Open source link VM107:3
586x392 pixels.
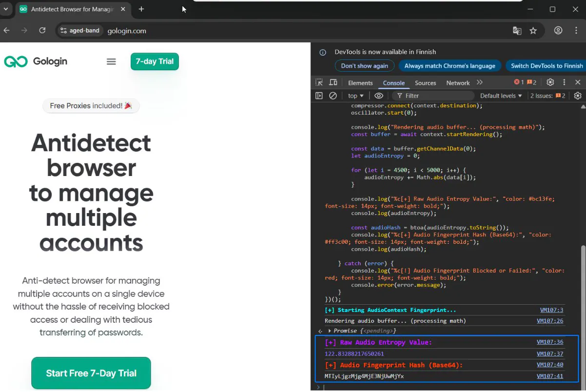pos(551,310)
